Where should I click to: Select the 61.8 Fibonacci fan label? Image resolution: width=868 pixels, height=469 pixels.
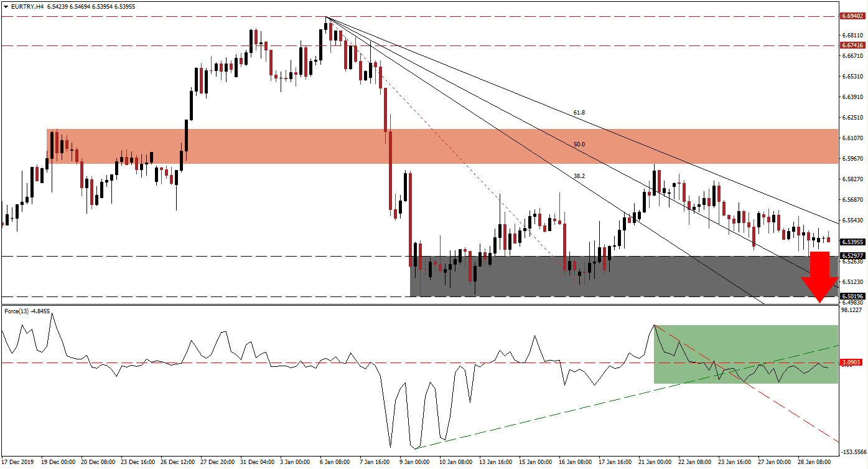579,113
